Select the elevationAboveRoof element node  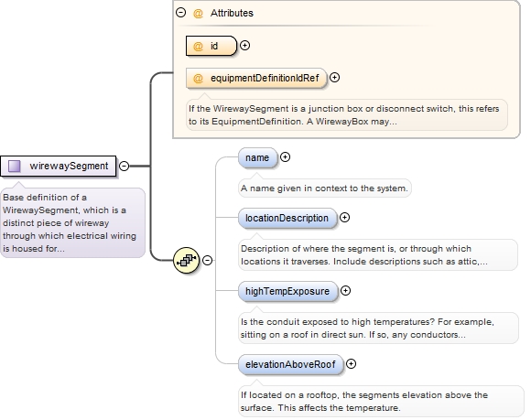291,364
